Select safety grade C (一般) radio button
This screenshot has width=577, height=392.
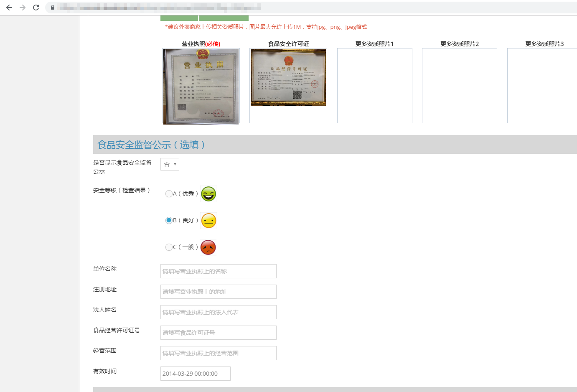[169, 247]
